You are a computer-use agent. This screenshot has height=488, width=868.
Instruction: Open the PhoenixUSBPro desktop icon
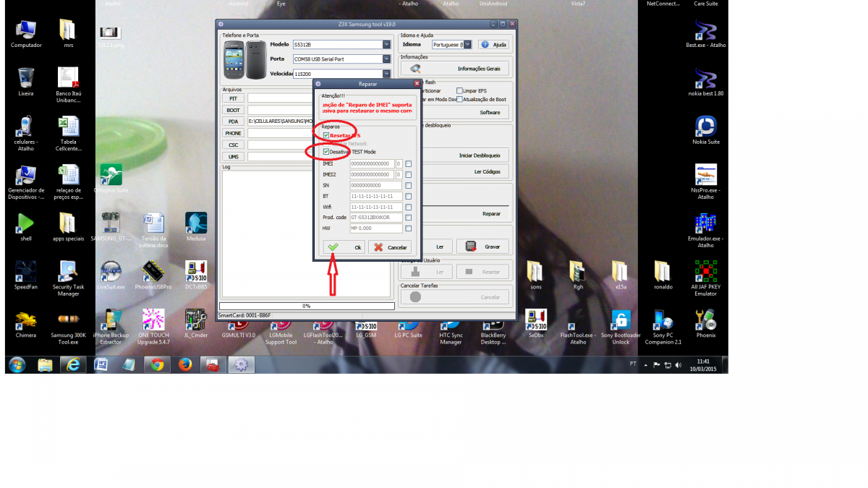tap(153, 275)
